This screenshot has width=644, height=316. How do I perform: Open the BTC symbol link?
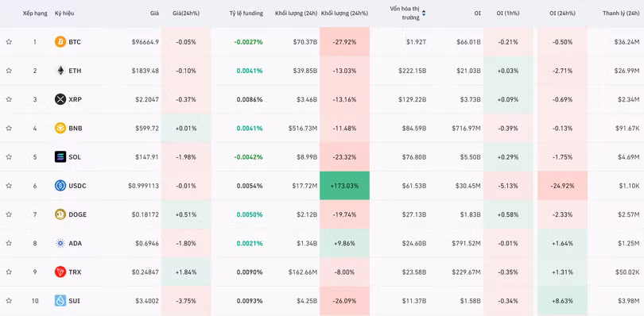pos(75,42)
